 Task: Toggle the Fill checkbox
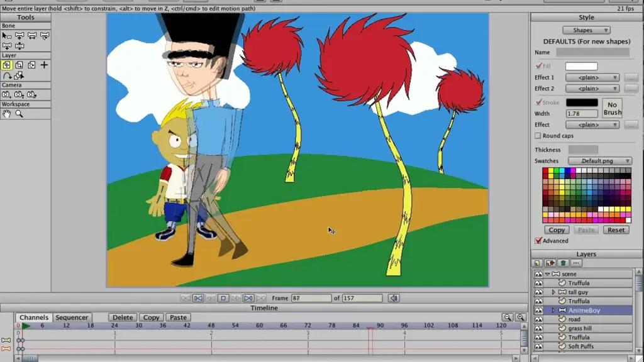click(x=539, y=65)
